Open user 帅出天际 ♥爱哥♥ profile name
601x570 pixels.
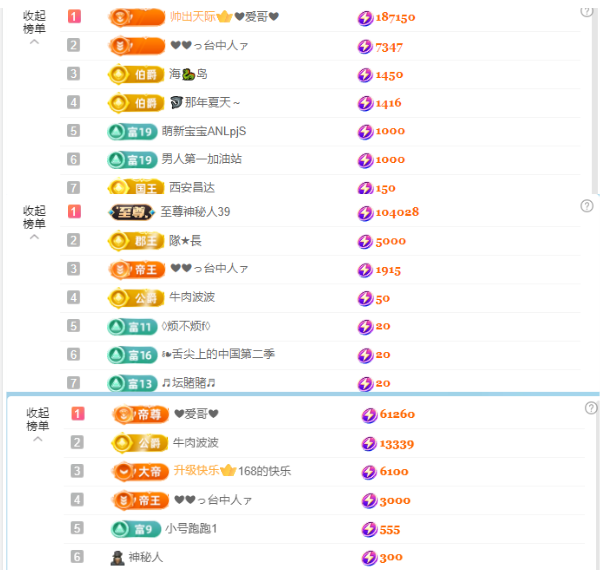(x=224, y=17)
